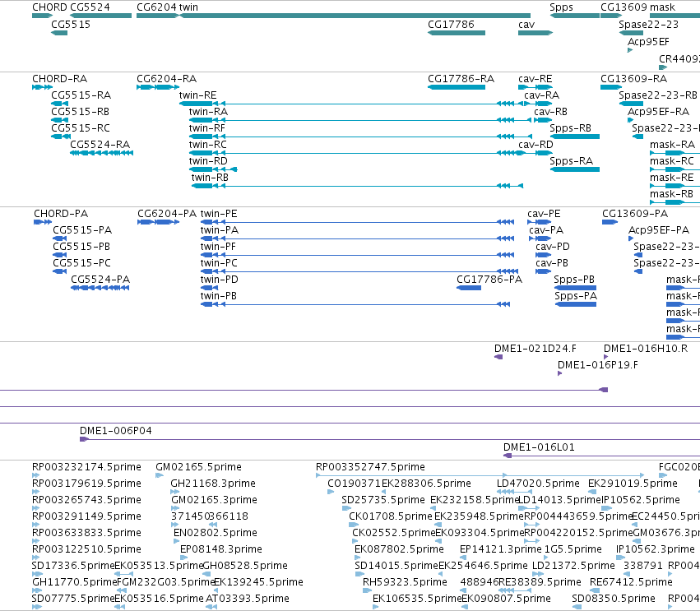Screen dimensions: 700x611
Task: Open the CG5515-PA protein label
Action: [82, 230]
